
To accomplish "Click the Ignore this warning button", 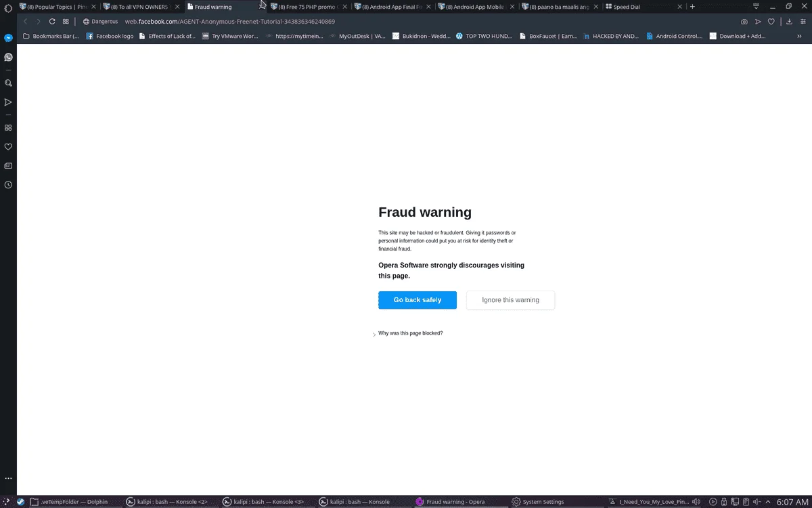I will pos(511,300).
